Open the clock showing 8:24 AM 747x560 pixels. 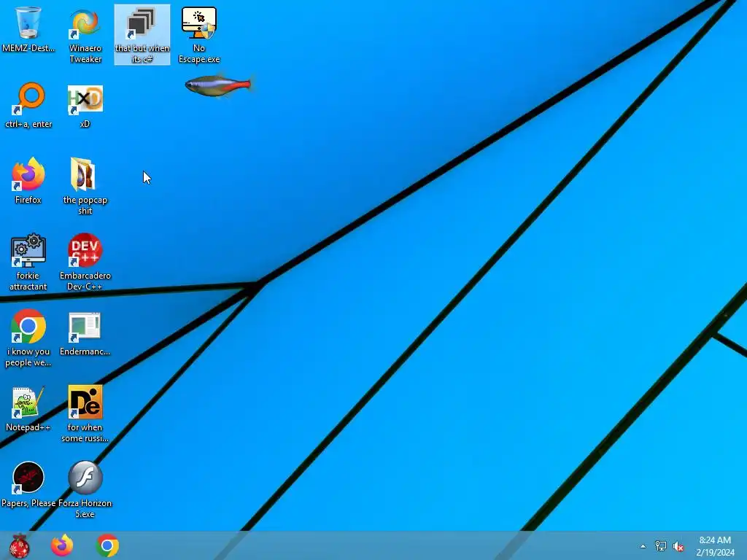pyautogui.click(x=715, y=546)
